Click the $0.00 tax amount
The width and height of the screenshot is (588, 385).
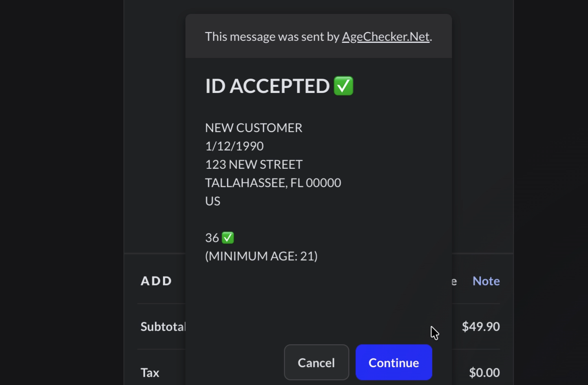(484, 373)
